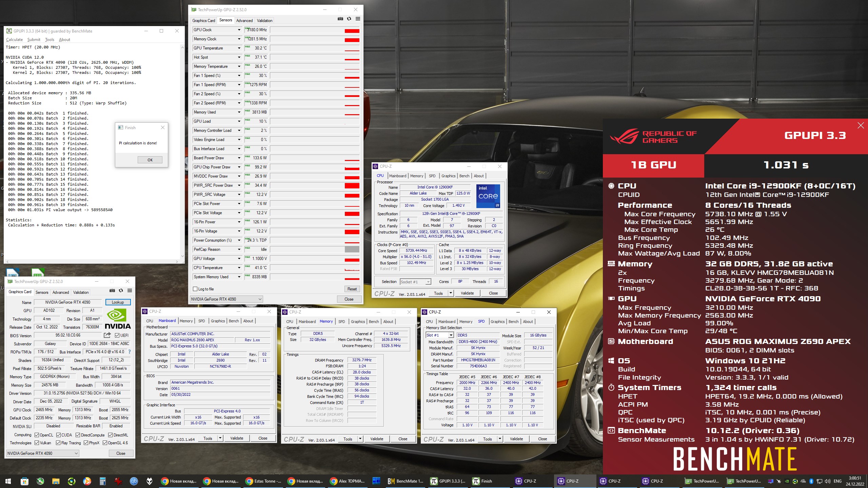The image size is (868, 488).
Task: Open the Calculate menu in GPUPI
Action: tap(14, 40)
